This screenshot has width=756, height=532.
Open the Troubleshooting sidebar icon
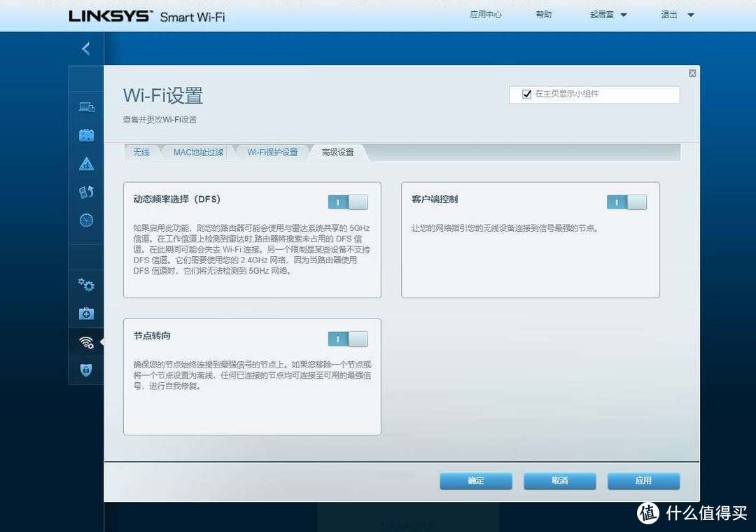point(85,314)
